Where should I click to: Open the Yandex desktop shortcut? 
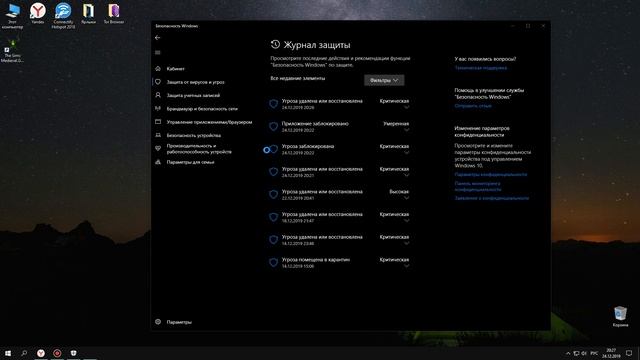[x=38, y=13]
